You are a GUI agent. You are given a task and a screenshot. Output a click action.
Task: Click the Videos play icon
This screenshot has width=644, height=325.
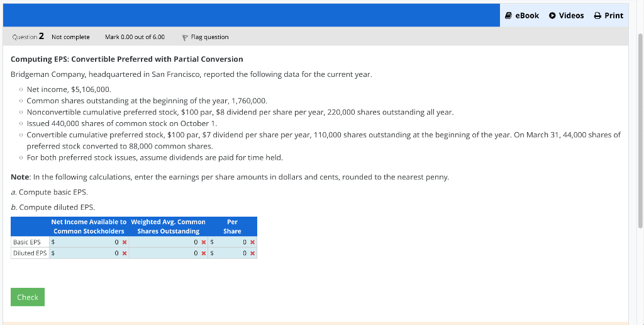click(552, 16)
